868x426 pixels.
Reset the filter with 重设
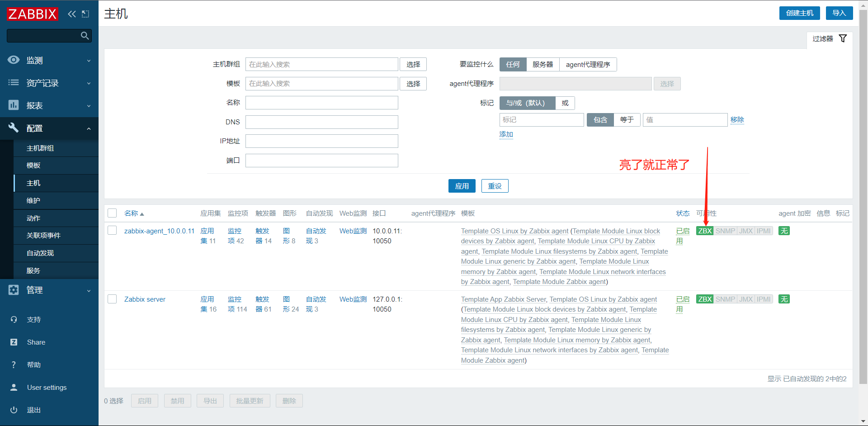tap(495, 186)
